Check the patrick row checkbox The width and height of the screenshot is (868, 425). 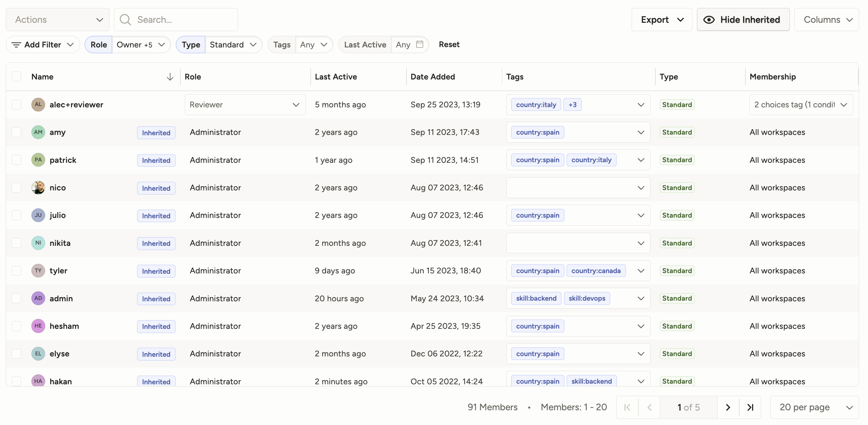16,160
